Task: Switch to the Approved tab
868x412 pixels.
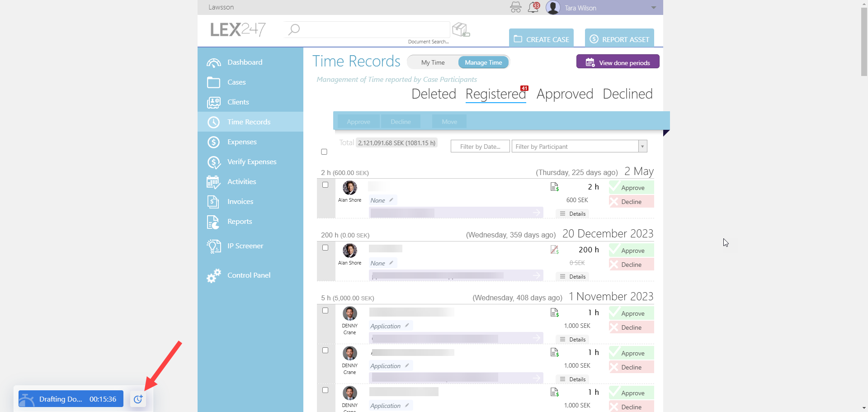Action: point(565,94)
